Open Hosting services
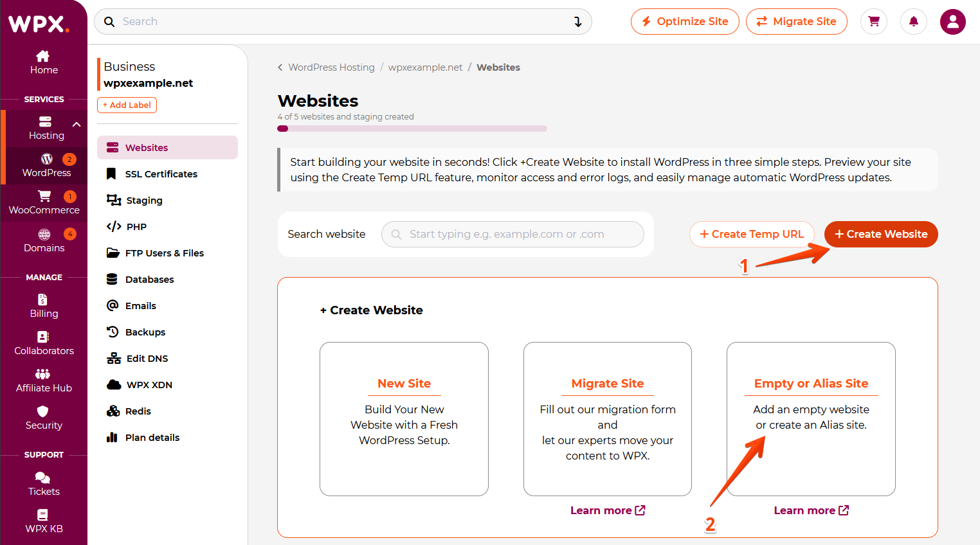The height and width of the screenshot is (545, 980). tap(46, 128)
